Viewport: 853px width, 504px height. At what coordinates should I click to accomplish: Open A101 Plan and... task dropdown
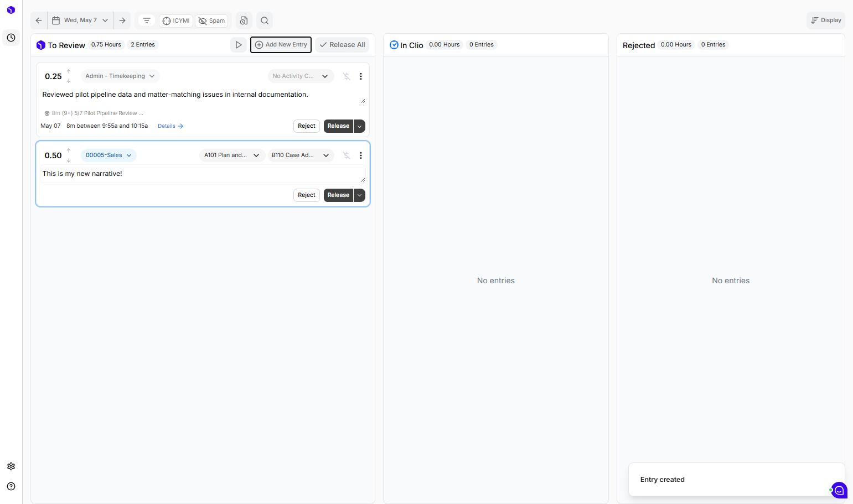pyautogui.click(x=231, y=155)
